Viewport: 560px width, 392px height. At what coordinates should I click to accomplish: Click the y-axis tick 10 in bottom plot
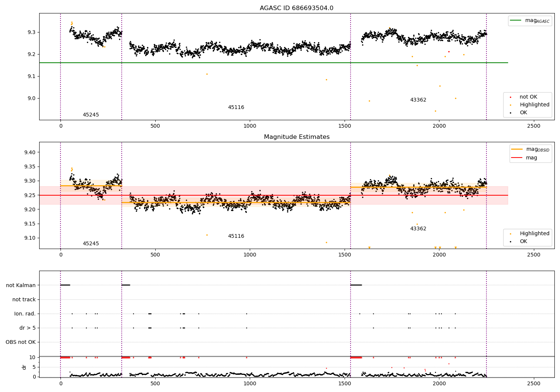point(32,357)
